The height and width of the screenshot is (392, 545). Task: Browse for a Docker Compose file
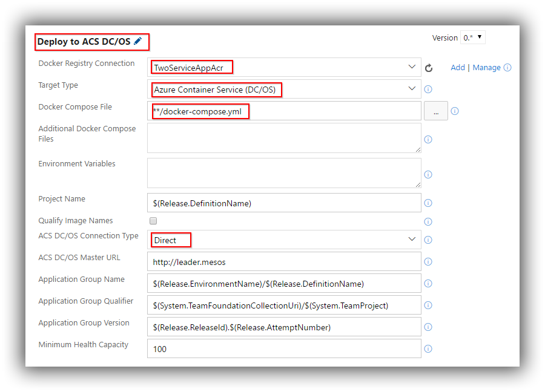[x=435, y=111]
